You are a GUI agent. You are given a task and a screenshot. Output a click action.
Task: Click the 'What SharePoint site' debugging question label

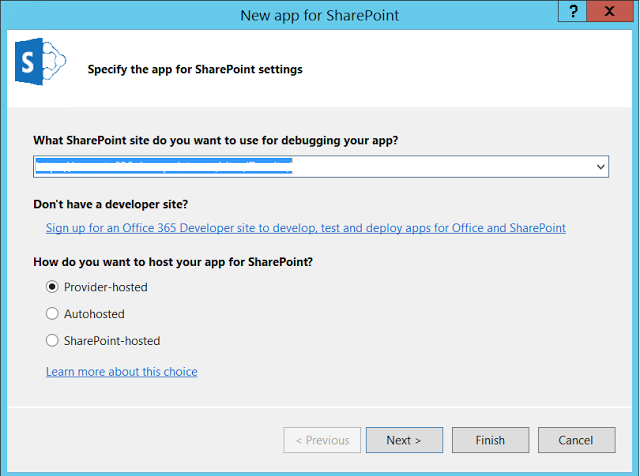tap(216, 140)
